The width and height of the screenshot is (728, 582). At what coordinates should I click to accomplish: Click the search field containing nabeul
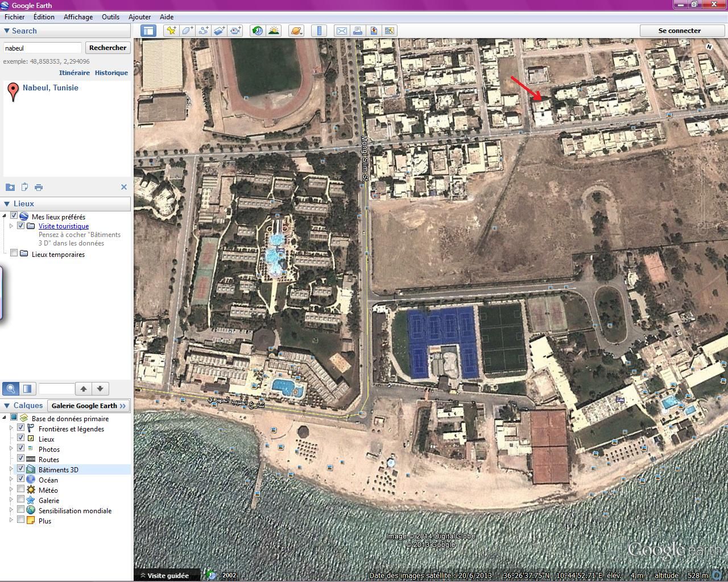coord(43,48)
